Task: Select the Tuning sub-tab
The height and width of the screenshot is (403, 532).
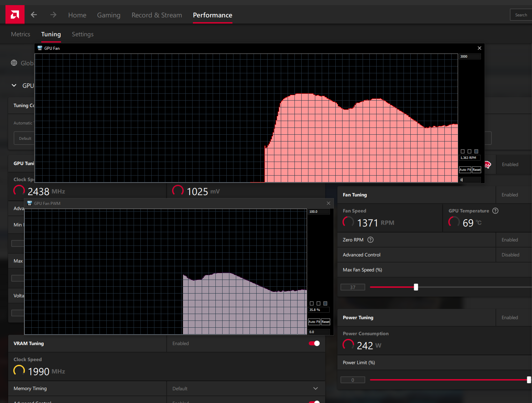Action: click(51, 34)
